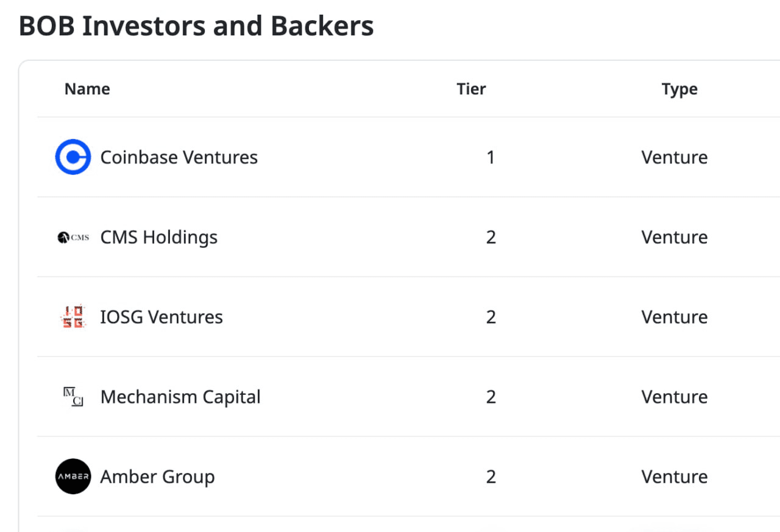The width and height of the screenshot is (780, 532).
Task: Click the Coinbase Ventures logo icon
Action: tap(73, 157)
